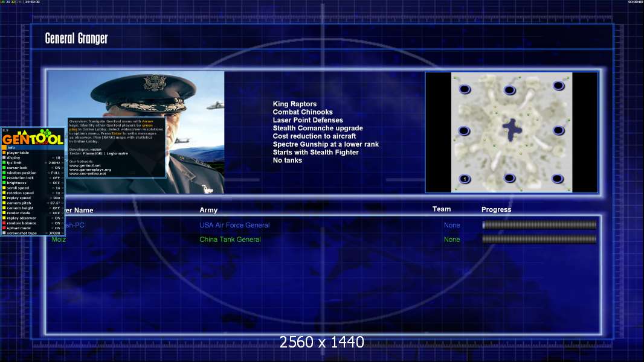Click the grey square beside display

(x=4, y=157)
